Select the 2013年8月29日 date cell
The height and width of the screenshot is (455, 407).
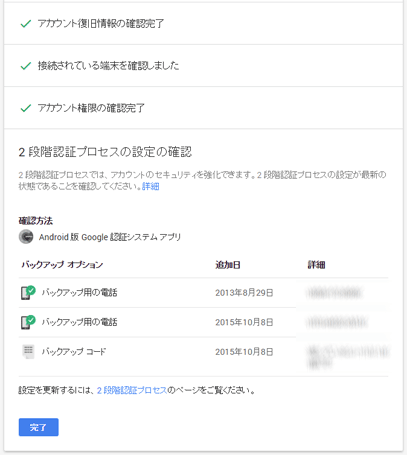244,293
